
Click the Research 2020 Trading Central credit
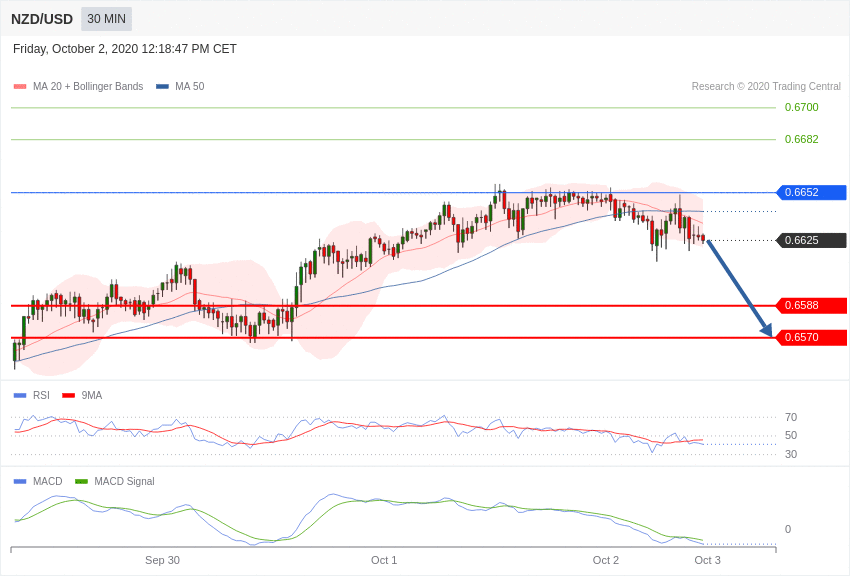[766, 87]
